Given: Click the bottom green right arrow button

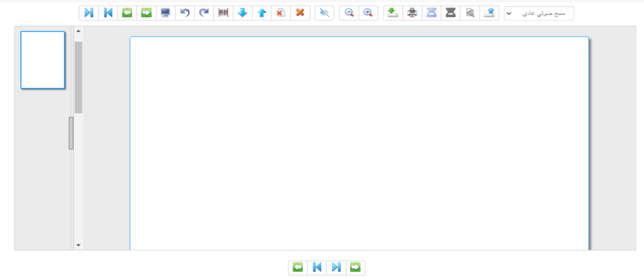Looking at the screenshot, I should point(355,268).
